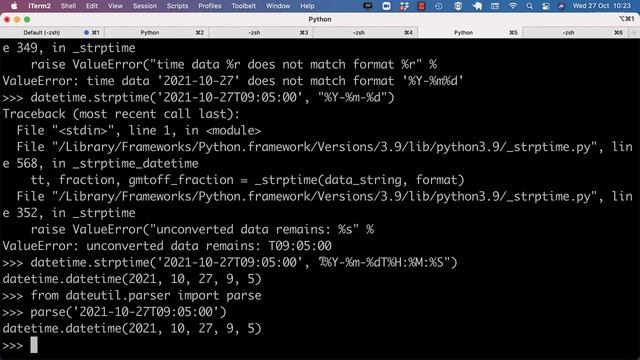This screenshot has height=360, width=640.
Task: Open Control Center
Action: 545,6
